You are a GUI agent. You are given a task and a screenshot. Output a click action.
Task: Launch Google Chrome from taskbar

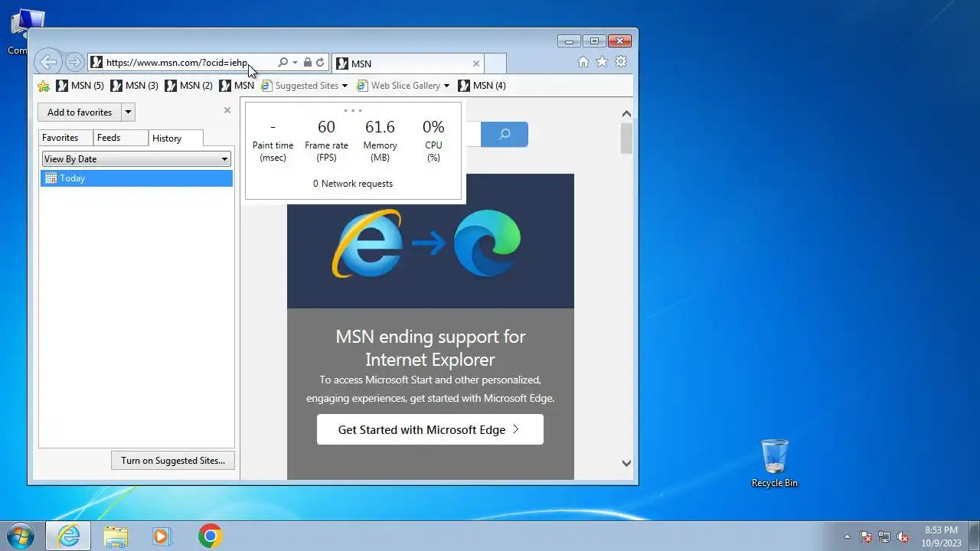pos(210,536)
